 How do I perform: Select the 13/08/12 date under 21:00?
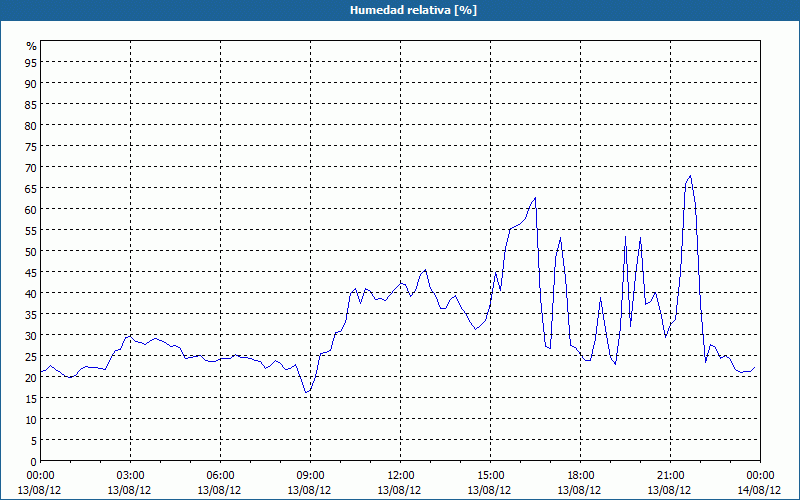(x=669, y=490)
